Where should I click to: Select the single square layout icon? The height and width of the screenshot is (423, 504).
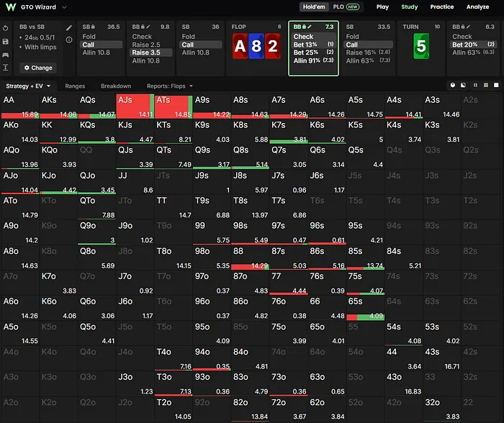tap(496, 85)
